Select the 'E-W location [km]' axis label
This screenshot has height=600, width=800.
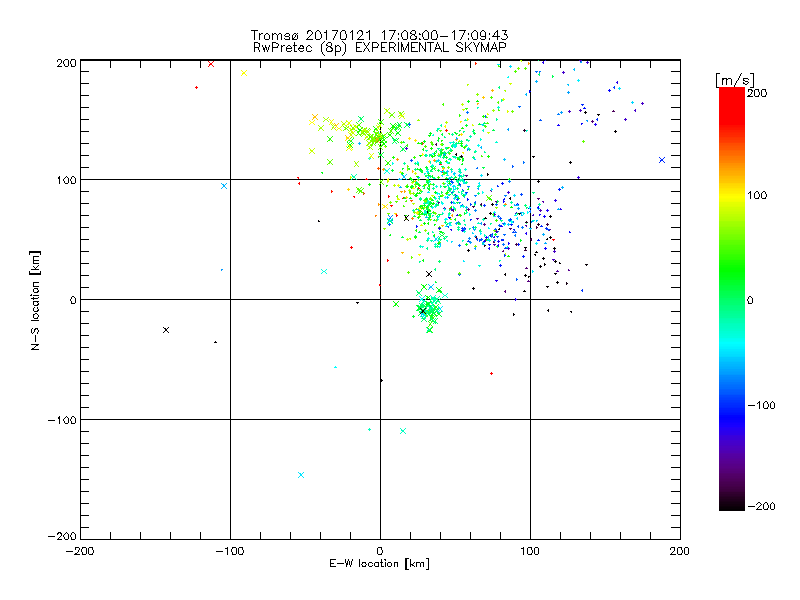(x=379, y=563)
